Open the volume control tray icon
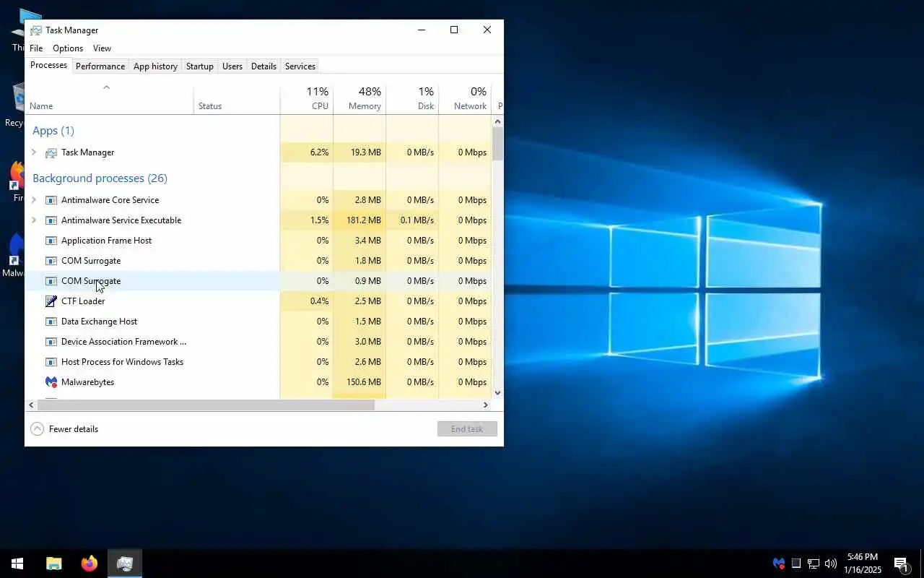Screen dimensions: 924x578 click(831, 564)
